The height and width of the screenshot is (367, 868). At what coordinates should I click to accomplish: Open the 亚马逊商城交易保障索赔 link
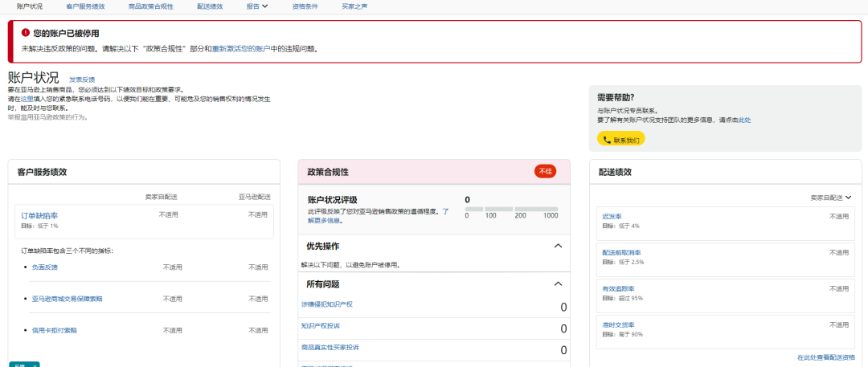click(x=67, y=299)
